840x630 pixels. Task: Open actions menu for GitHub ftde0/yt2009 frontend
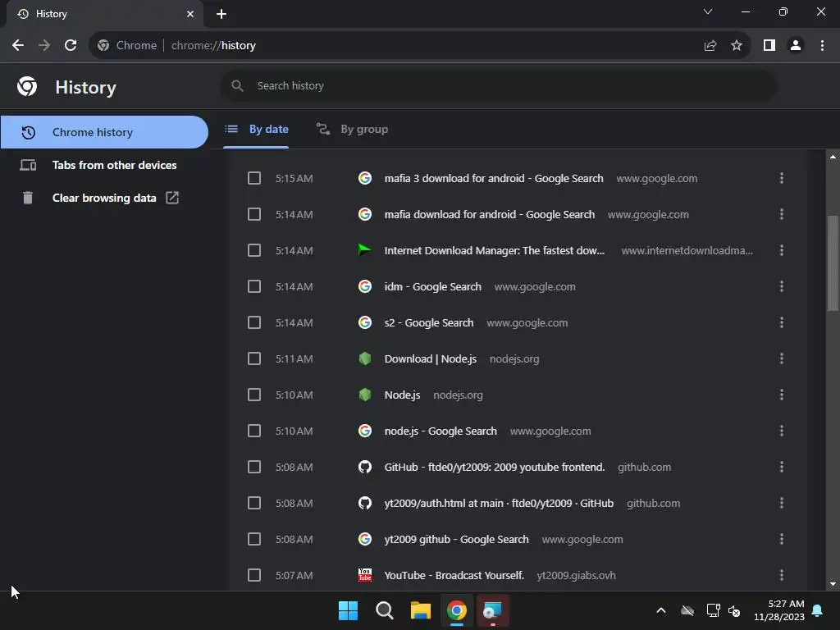[x=782, y=467]
